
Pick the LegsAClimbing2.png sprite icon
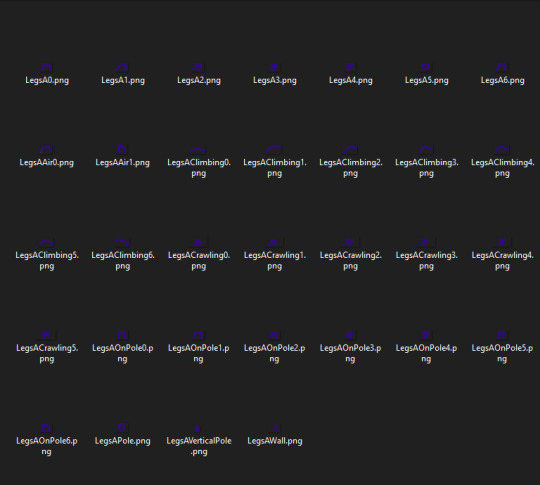[350, 149]
